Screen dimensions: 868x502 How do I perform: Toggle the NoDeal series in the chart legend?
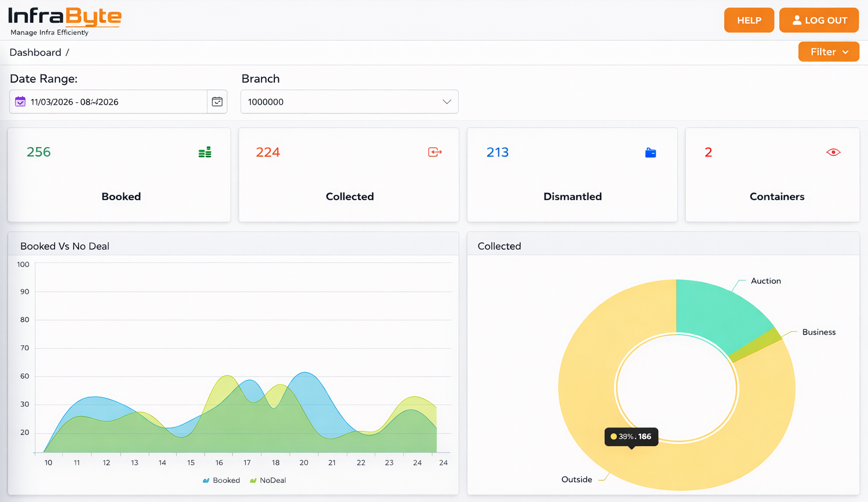267,480
